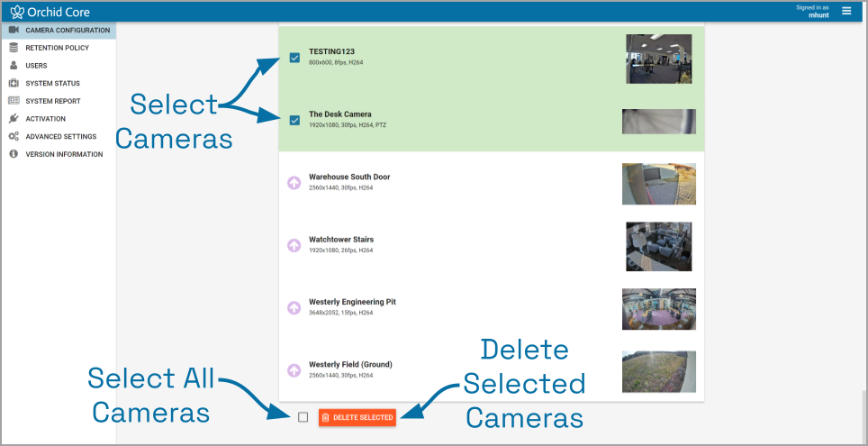The height and width of the screenshot is (446, 868).
Task: Open System Report menu item
Action: coord(59,101)
